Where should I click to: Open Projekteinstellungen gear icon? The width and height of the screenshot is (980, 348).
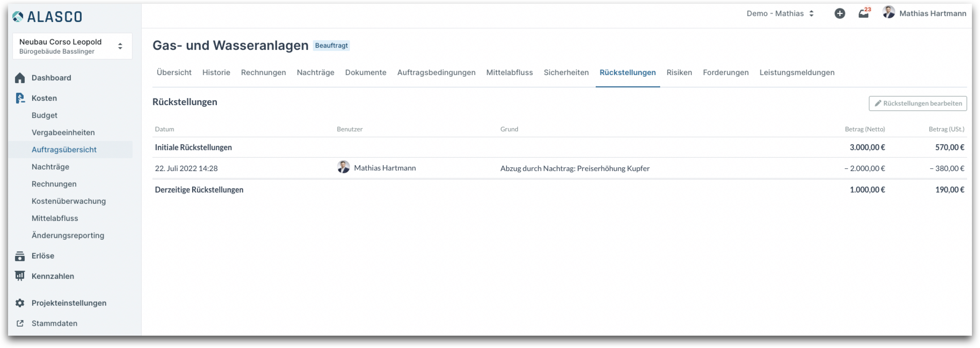(x=20, y=303)
